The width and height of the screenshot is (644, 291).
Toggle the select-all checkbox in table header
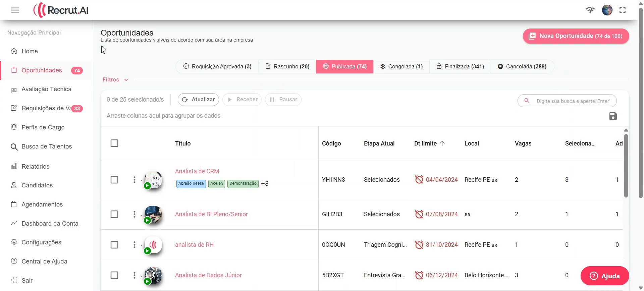click(x=114, y=143)
